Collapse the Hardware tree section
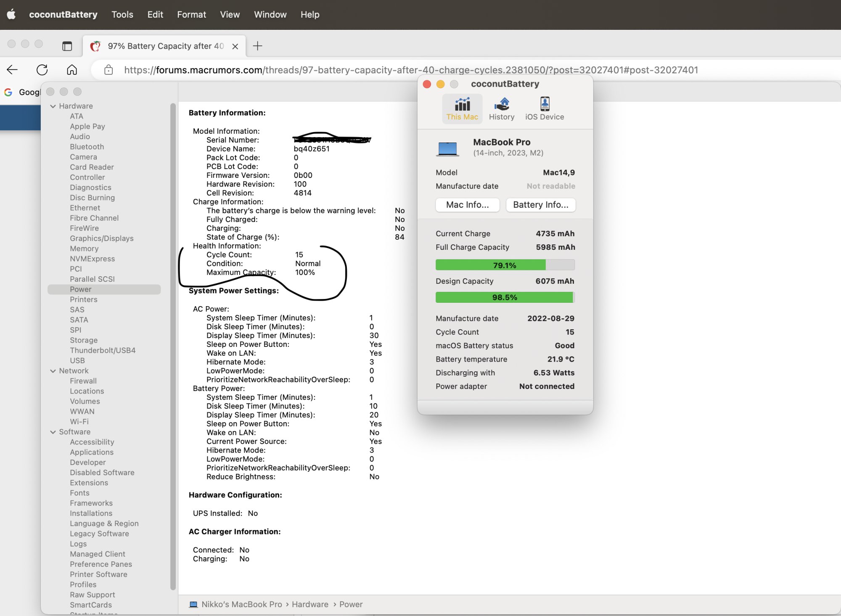Image resolution: width=841 pixels, height=616 pixels. (53, 106)
